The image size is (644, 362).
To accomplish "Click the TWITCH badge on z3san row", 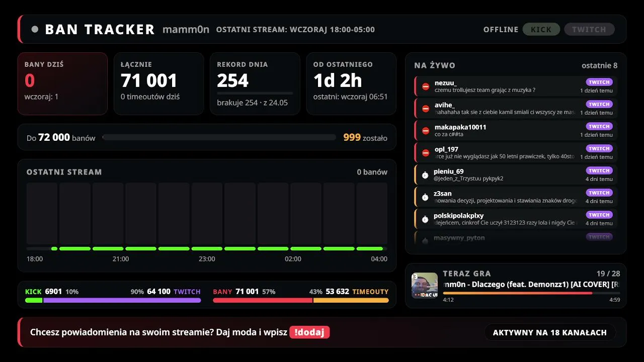I will (599, 193).
